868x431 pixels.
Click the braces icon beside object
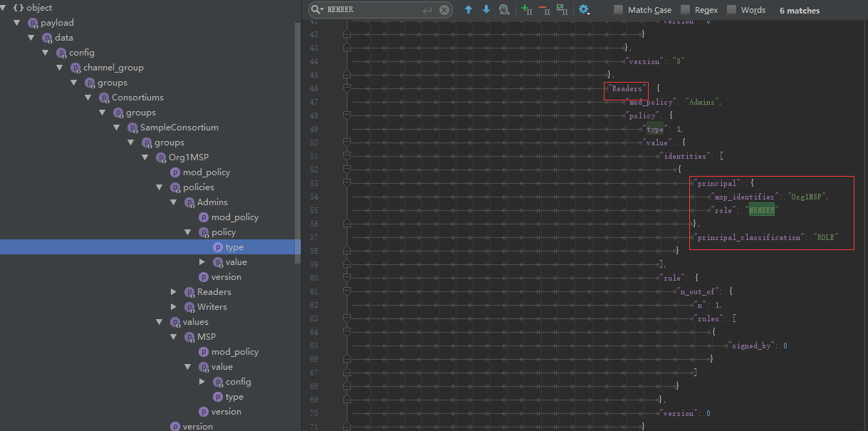(18, 8)
